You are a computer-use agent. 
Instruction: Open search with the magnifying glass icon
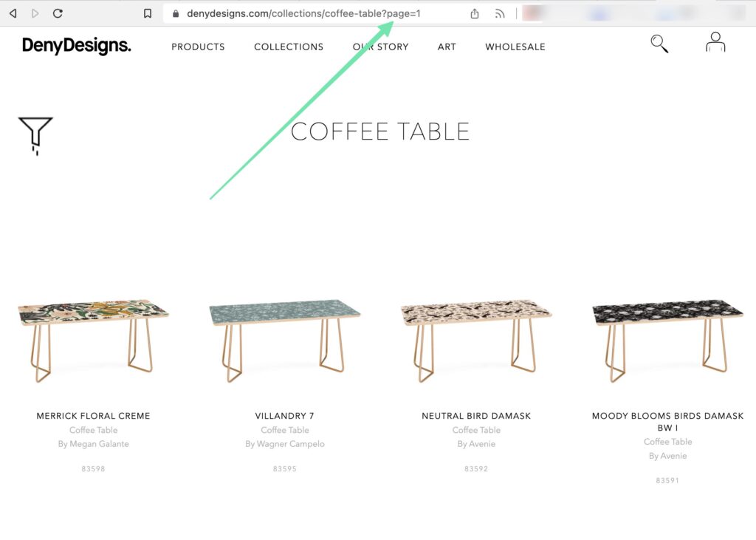658,44
